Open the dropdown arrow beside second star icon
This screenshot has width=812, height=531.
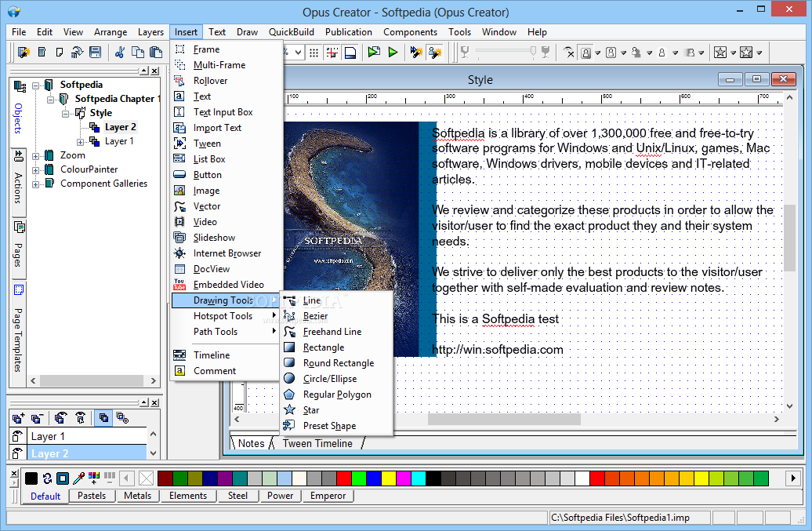pyautogui.click(x=759, y=53)
